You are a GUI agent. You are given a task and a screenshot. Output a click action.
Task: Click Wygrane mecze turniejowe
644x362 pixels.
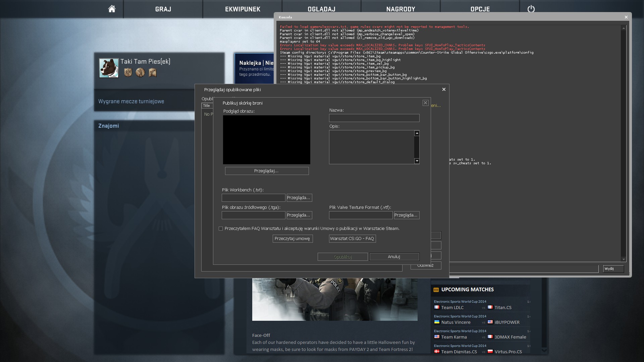(x=131, y=101)
